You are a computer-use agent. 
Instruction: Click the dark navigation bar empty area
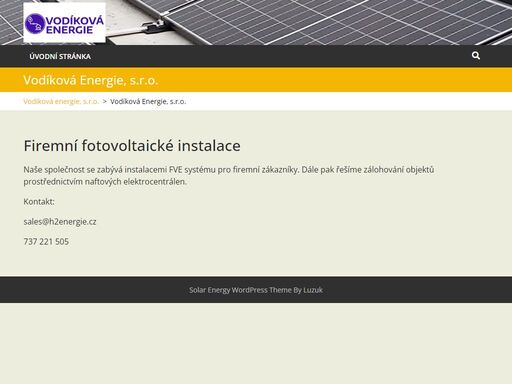280,56
